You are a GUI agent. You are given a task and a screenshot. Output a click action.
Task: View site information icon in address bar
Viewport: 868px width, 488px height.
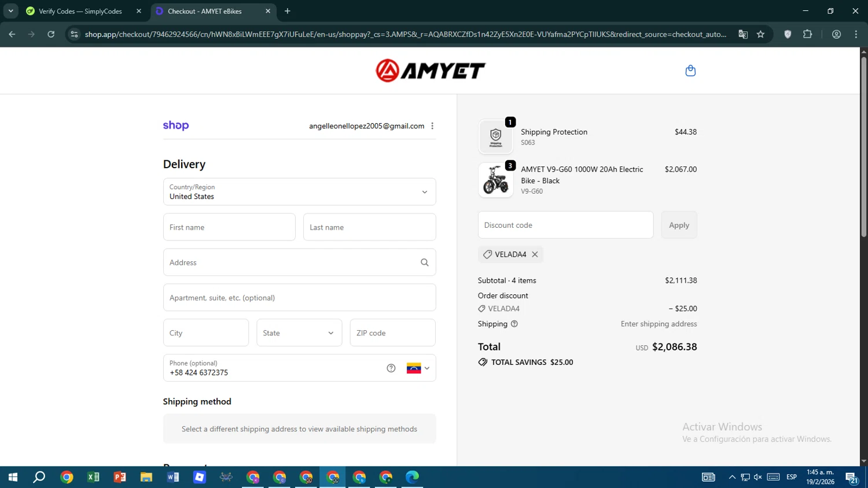click(x=74, y=34)
